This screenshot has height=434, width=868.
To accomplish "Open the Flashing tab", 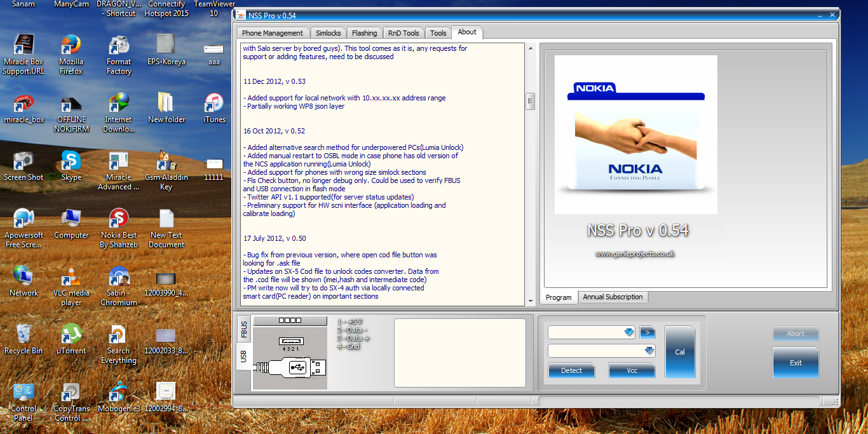I will pyautogui.click(x=364, y=32).
